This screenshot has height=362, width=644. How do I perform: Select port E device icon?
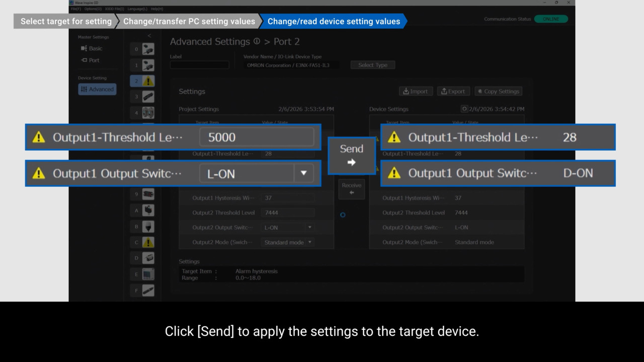click(x=148, y=275)
